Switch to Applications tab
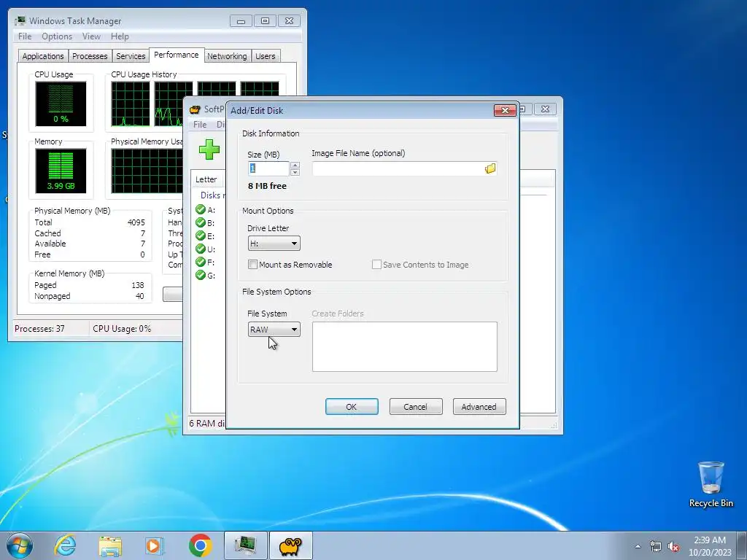The height and width of the screenshot is (560, 747). pos(43,56)
